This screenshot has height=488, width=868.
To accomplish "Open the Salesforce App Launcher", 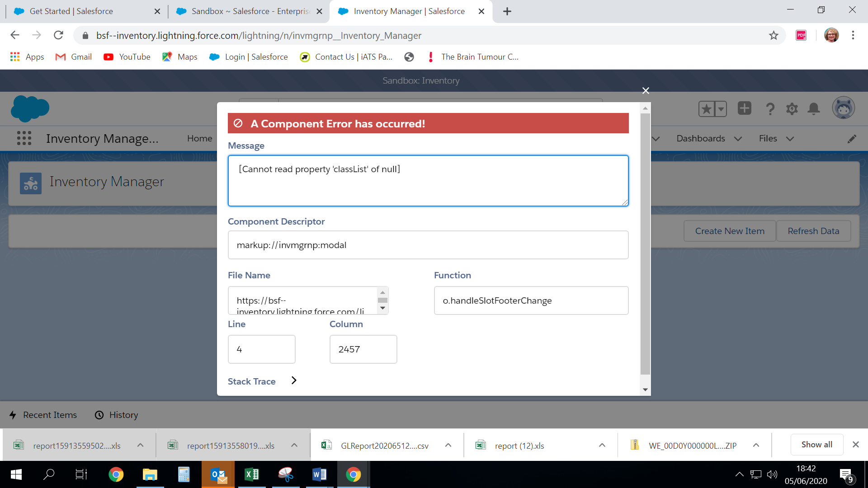I will pos(24,138).
